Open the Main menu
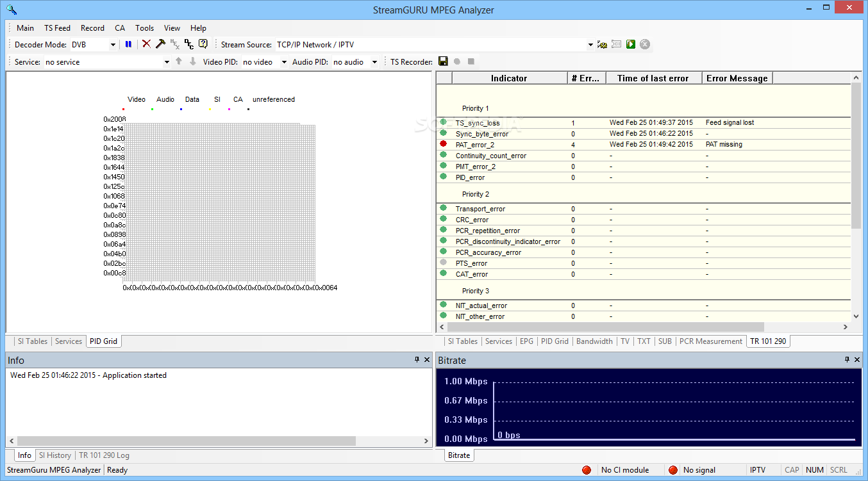 [26, 28]
